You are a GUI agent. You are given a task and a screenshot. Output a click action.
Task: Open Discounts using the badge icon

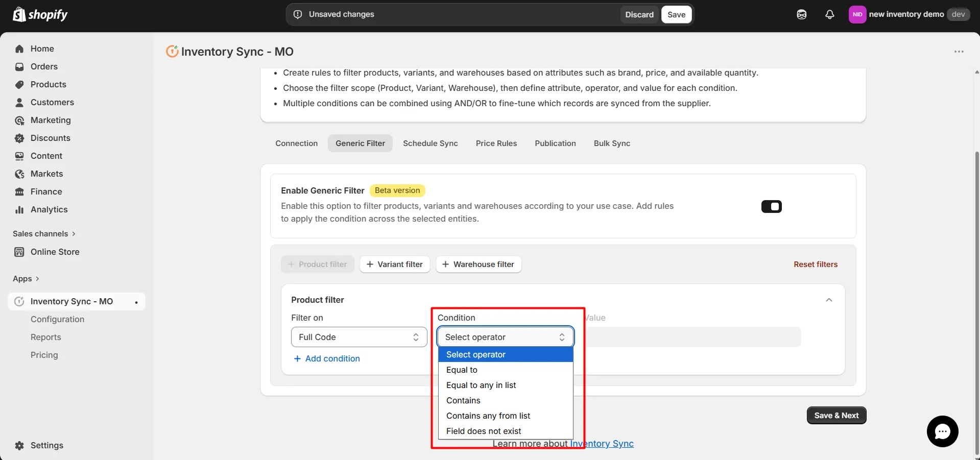(x=19, y=138)
